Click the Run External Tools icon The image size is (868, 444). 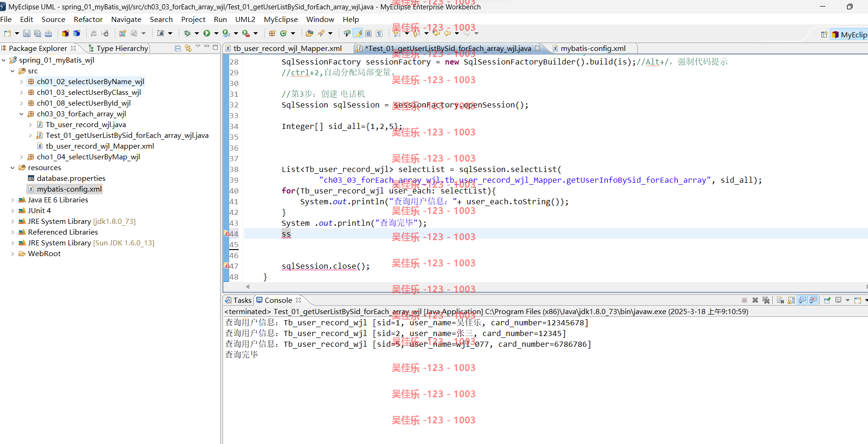(246, 33)
